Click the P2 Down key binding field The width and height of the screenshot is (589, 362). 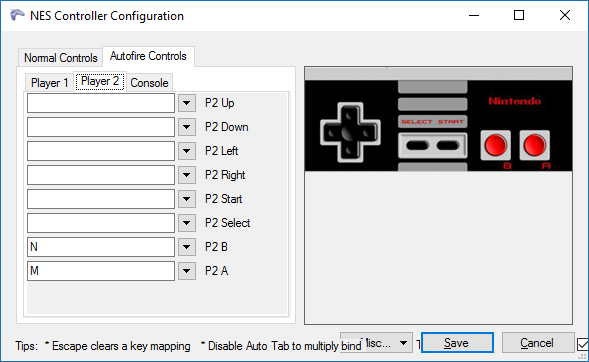click(x=101, y=127)
